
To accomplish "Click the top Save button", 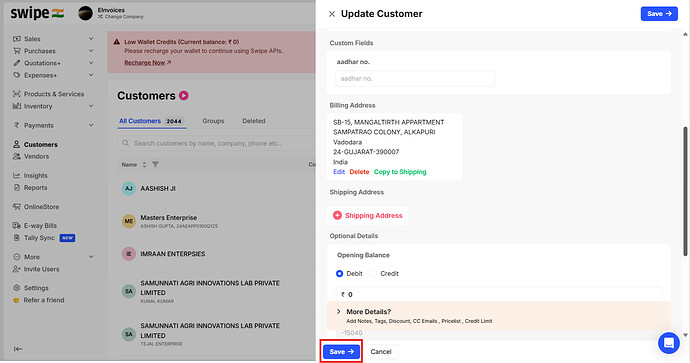I will pos(659,14).
